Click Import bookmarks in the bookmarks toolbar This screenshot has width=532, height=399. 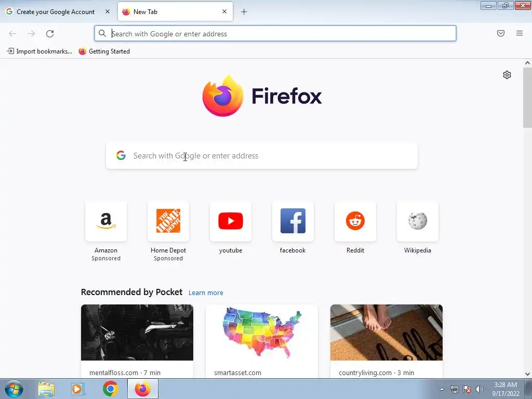(39, 51)
